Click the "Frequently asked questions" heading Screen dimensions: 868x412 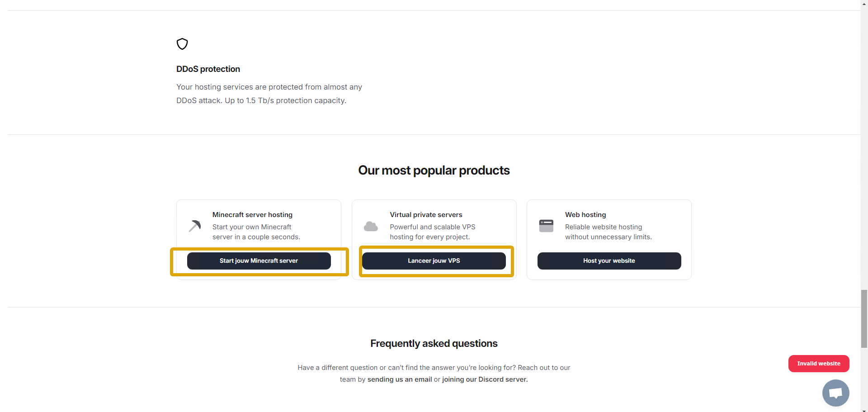point(434,344)
